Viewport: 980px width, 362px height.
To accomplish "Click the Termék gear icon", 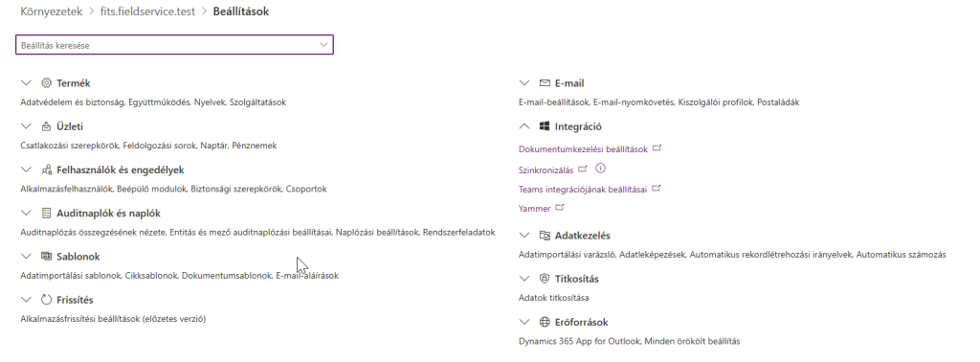I will click(x=46, y=83).
